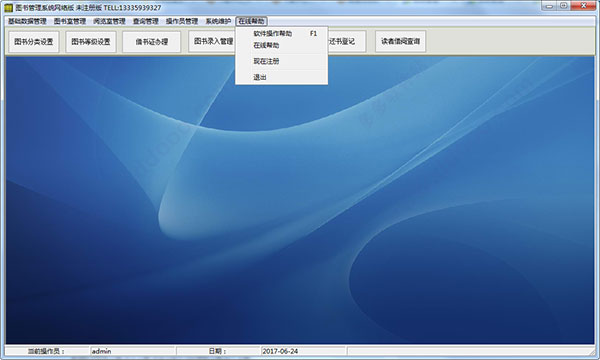Open the 阅览室管理 menu
This screenshot has height=360, width=600.
coord(109,21)
